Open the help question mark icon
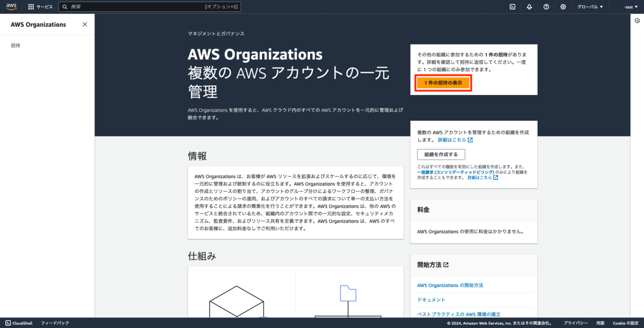The width and height of the screenshot is (644, 328). pos(546,7)
